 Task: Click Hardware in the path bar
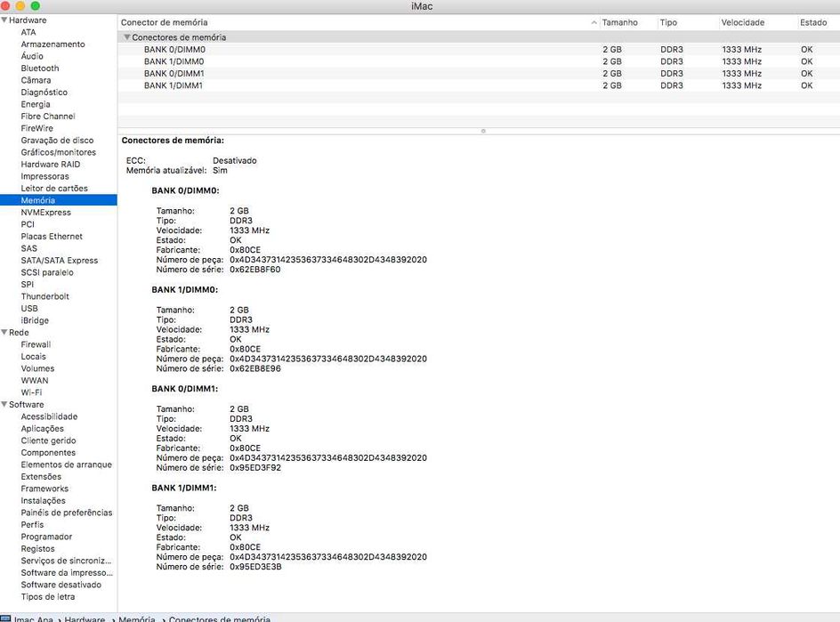click(85, 618)
